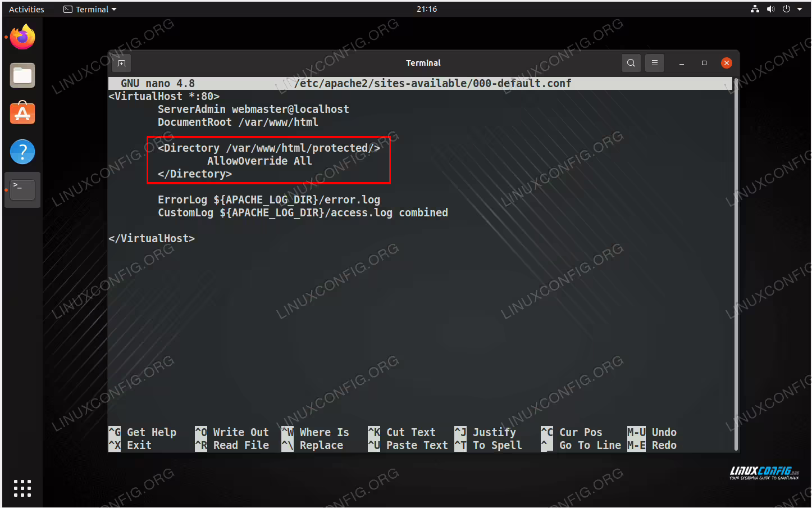Open Firefox from the dock
This screenshot has width=812, height=508.
(22, 37)
